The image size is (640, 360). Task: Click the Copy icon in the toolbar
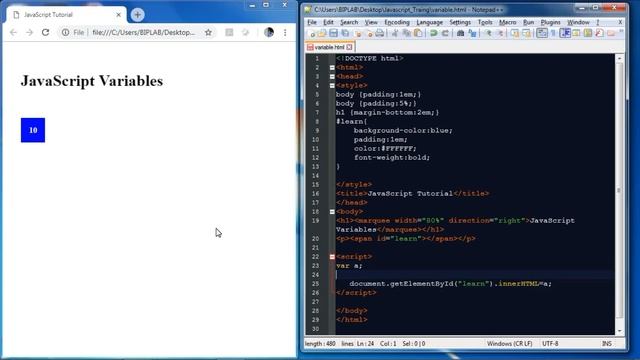(x=407, y=33)
